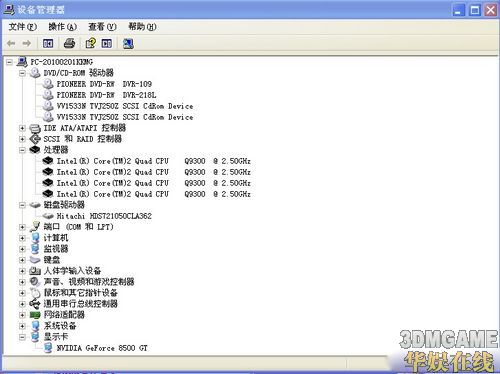Select the PC-20100201KKMG root node

tap(61, 62)
